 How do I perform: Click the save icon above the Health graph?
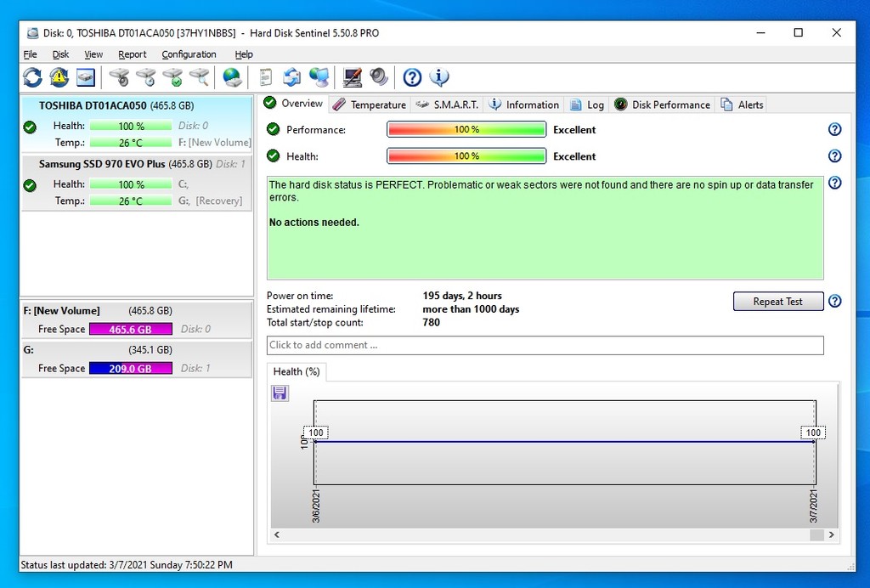coord(280,393)
